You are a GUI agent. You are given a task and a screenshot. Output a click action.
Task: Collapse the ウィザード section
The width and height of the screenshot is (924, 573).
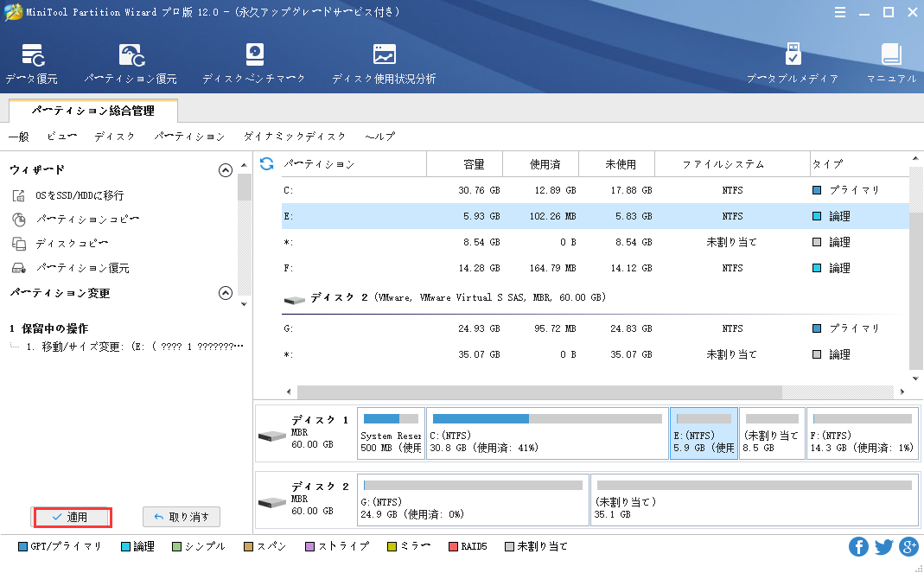[226, 170]
